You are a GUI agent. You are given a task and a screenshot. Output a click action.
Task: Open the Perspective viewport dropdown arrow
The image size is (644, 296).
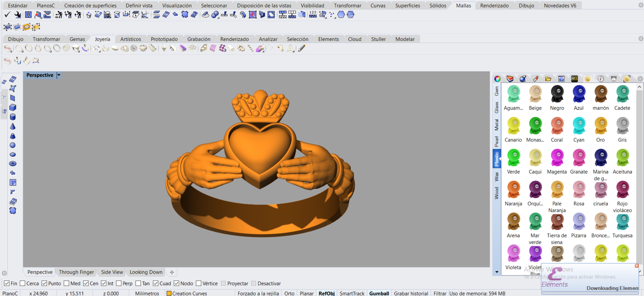point(59,75)
